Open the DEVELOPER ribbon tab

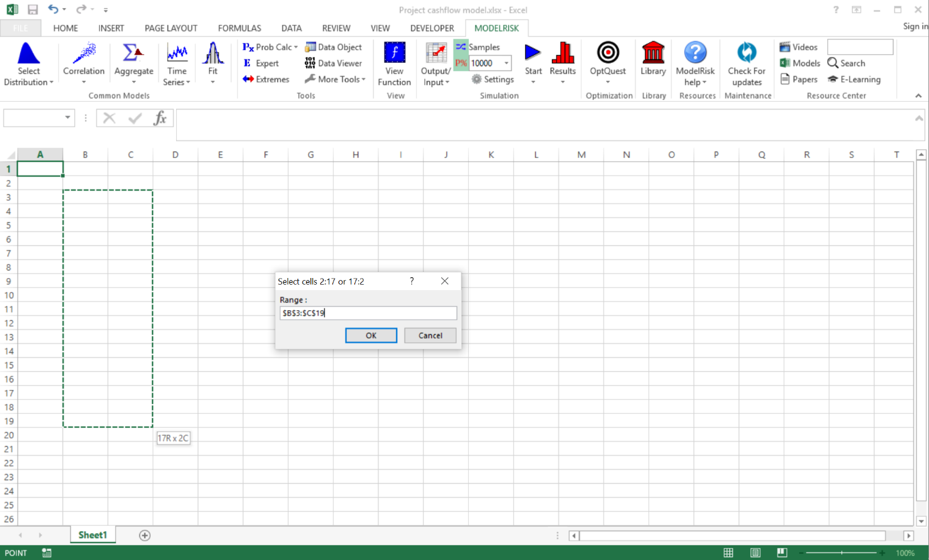click(x=431, y=28)
